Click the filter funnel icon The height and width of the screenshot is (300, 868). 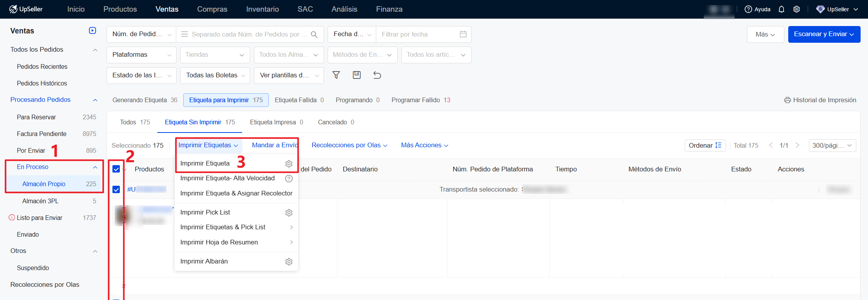(336, 75)
